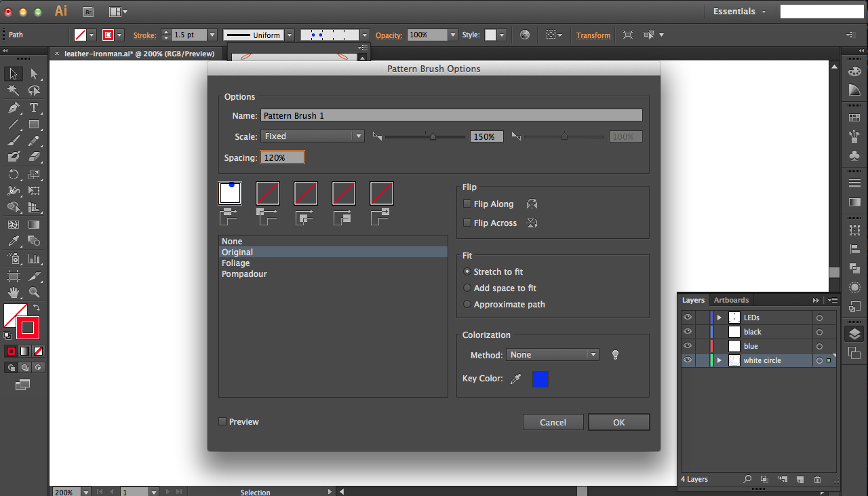Viewport: 868px width, 496px height.
Task: Open the Essentials workspace dropdown
Action: tap(739, 12)
